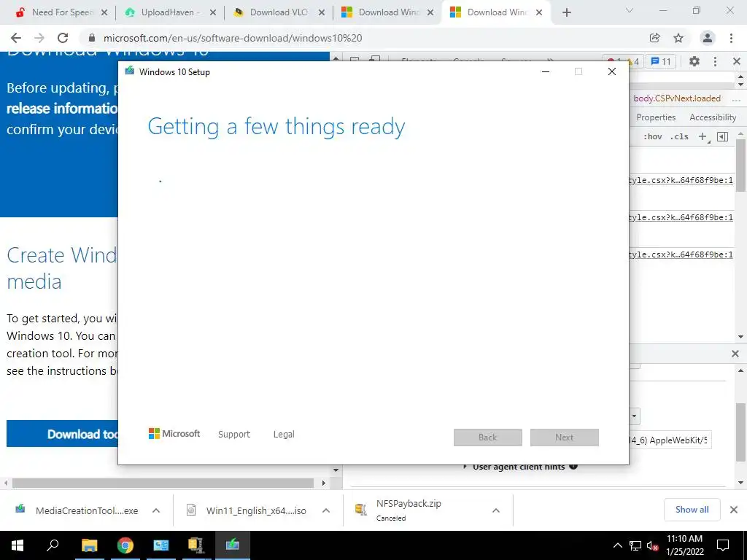Open the Windows Start menu
The width and height of the screenshot is (747, 560).
point(18,545)
